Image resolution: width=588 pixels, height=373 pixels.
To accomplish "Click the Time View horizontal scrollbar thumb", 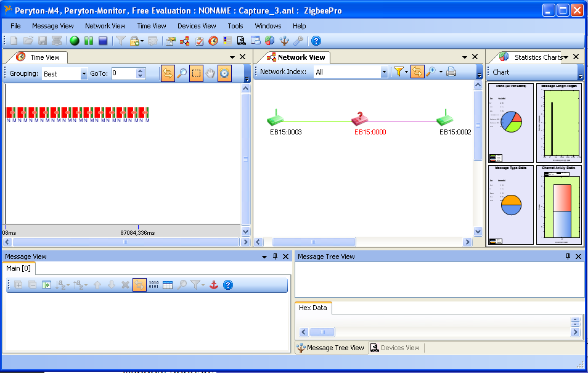I will click(x=126, y=242).
